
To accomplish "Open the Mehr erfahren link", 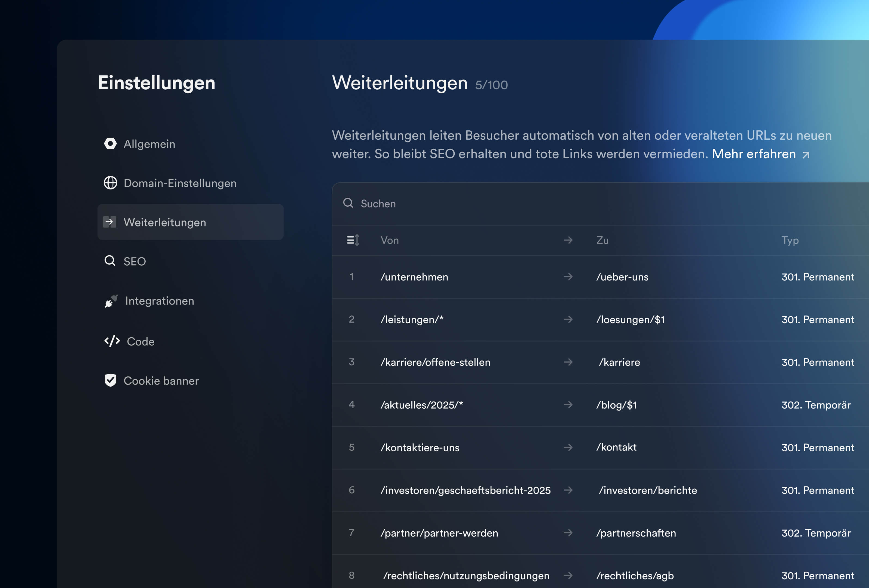I will tap(754, 154).
